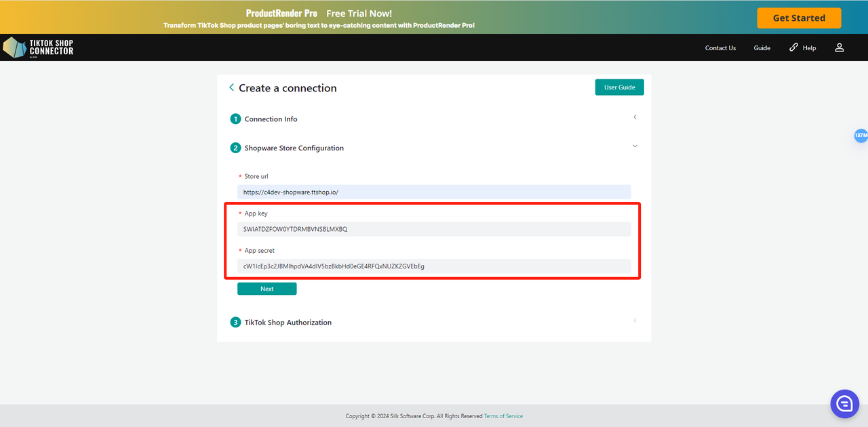Image resolution: width=868 pixels, height=427 pixels.
Task: Open the Terms of Service link
Action: [503, 416]
